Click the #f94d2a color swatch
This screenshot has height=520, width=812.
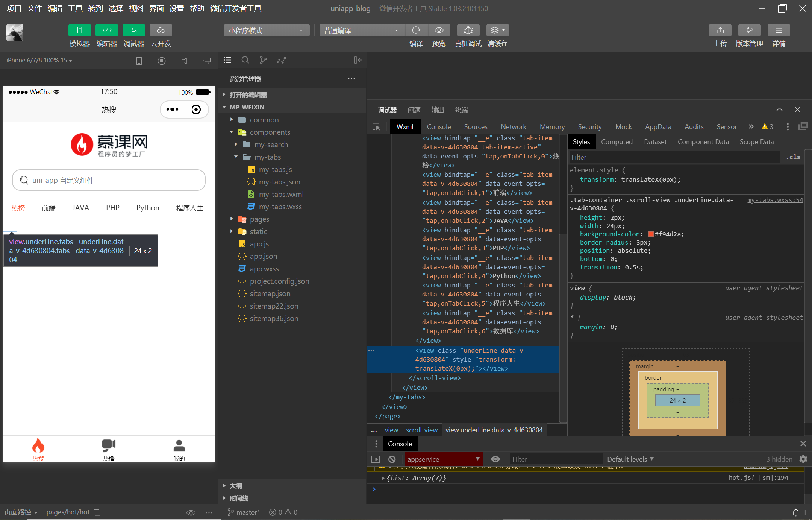point(651,234)
